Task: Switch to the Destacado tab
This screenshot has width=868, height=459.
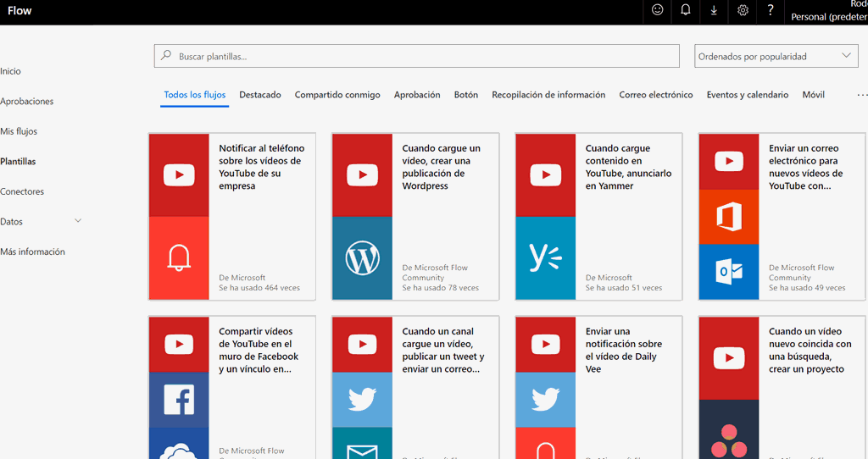Action: [260, 95]
